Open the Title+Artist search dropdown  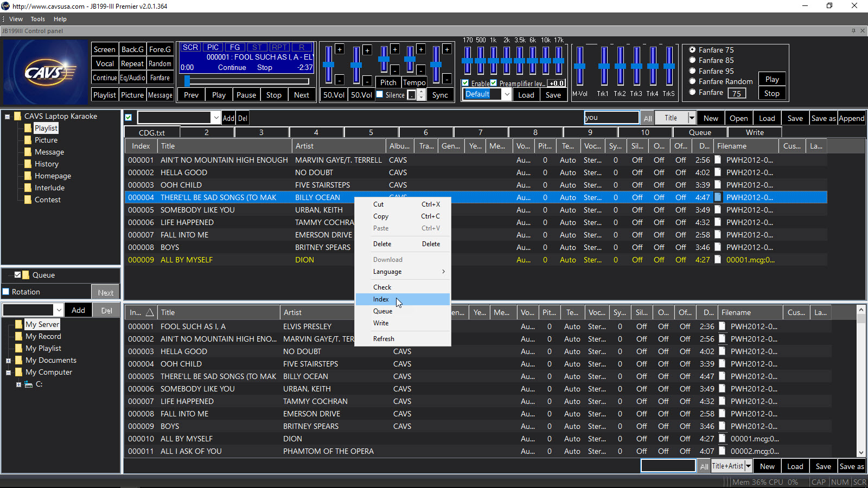click(x=749, y=466)
